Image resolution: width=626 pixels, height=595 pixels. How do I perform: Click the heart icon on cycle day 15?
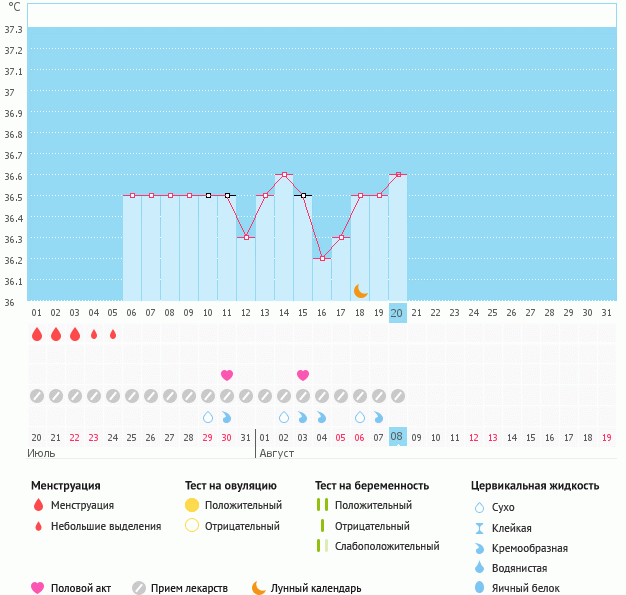pos(303,375)
